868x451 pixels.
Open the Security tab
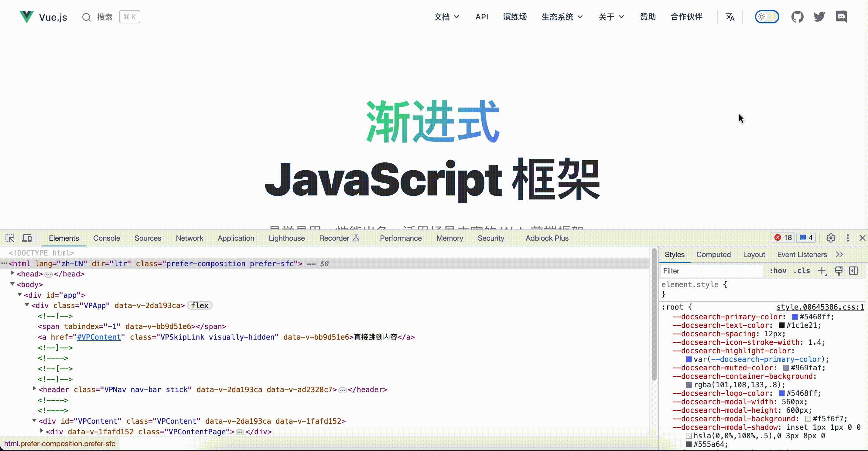490,238
